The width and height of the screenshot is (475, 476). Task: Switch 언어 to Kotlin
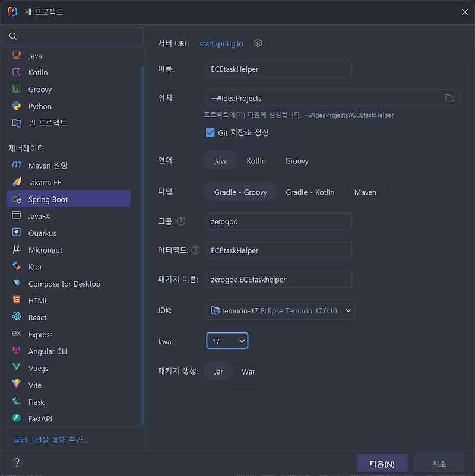pos(256,160)
